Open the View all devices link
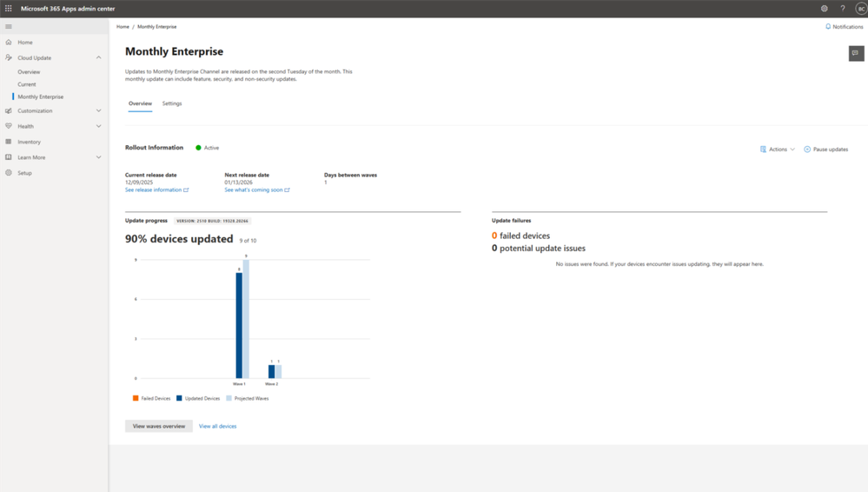868x492 pixels. pos(217,426)
